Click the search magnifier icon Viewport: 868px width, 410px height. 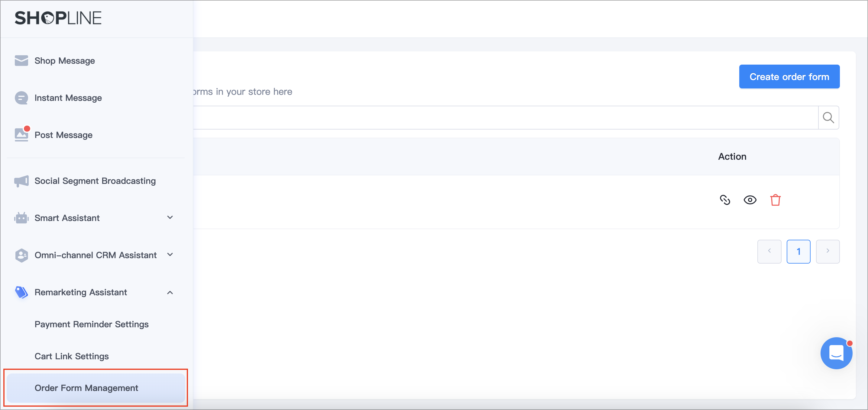click(829, 117)
